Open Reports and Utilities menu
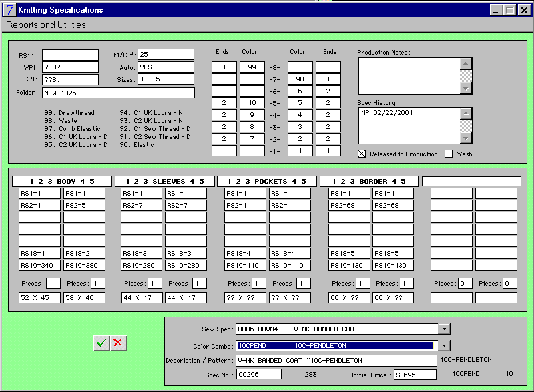Screen dimensions: 534x392 (46, 25)
